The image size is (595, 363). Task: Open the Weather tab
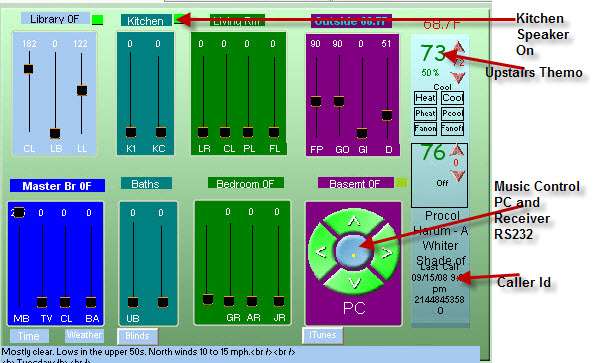coord(84,335)
